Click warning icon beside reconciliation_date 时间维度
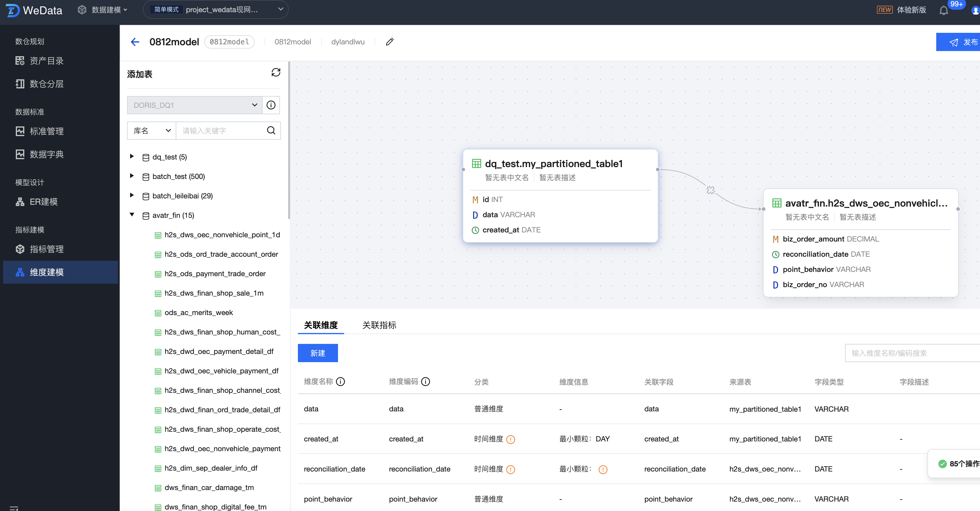 pyautogui.click(x=511, y=469)
